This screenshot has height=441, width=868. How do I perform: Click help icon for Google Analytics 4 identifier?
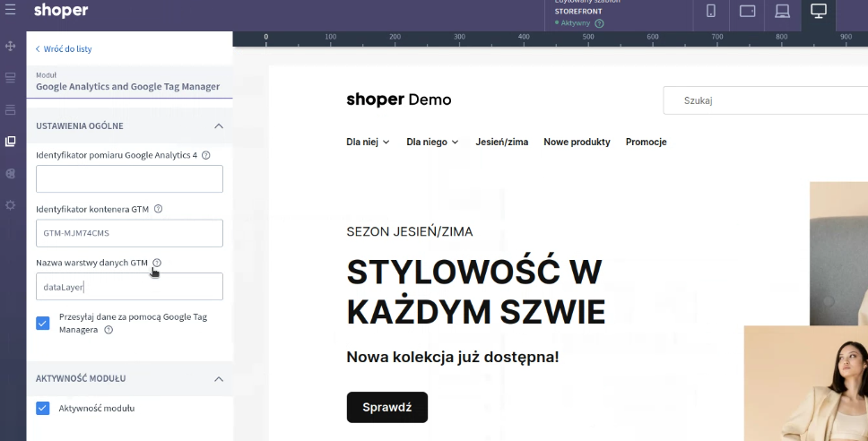206,155
